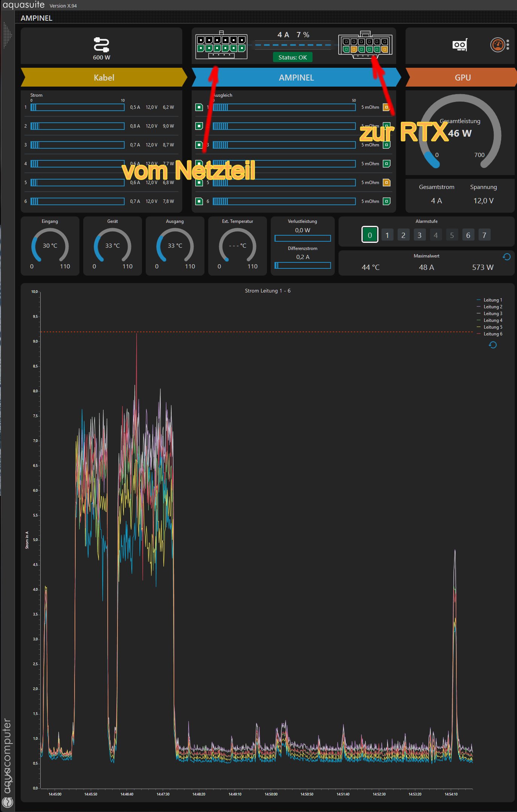517x812 pixels.
Task: Select alarm level 3
Action: tap(419, 235)
